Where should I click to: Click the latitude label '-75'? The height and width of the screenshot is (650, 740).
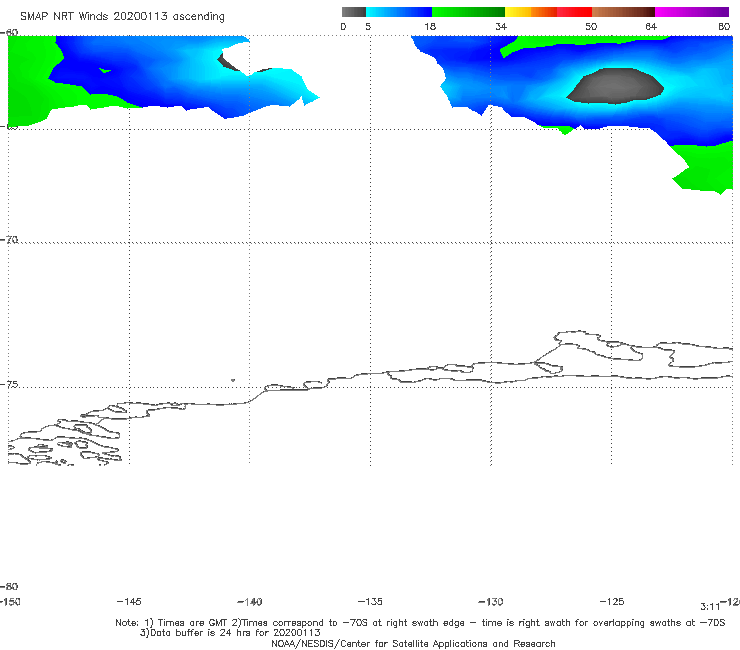tap(9, 385)
